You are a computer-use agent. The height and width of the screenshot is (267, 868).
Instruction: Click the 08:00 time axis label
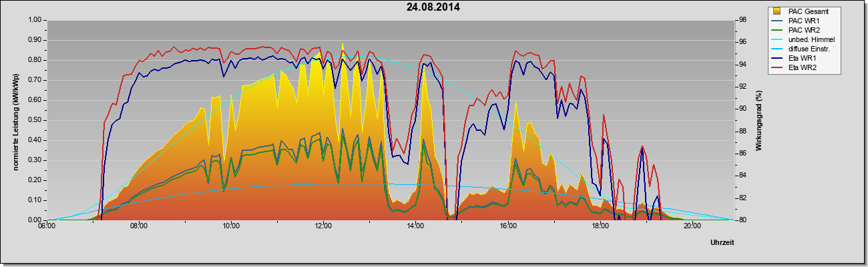point(138,226)
